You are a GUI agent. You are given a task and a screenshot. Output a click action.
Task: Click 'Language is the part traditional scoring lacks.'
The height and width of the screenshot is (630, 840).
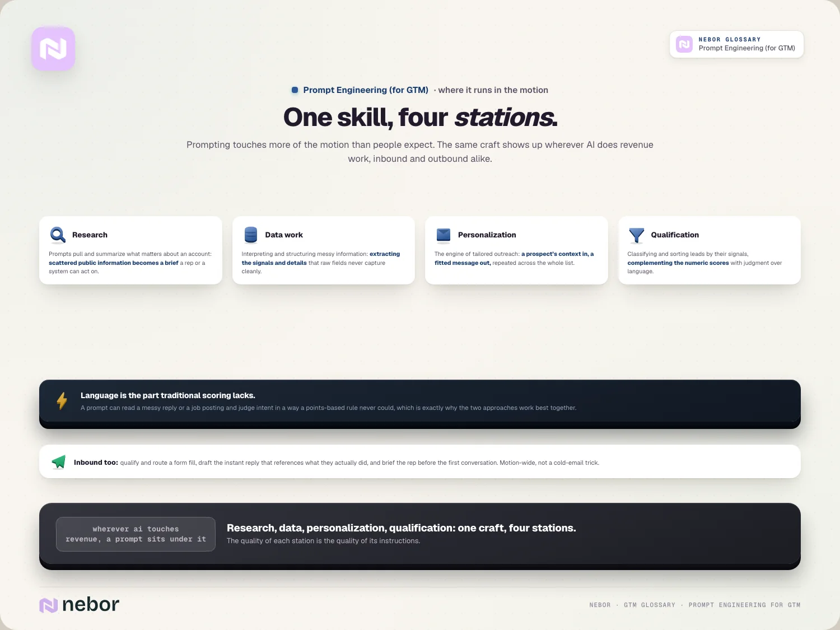tap(168, 395)
